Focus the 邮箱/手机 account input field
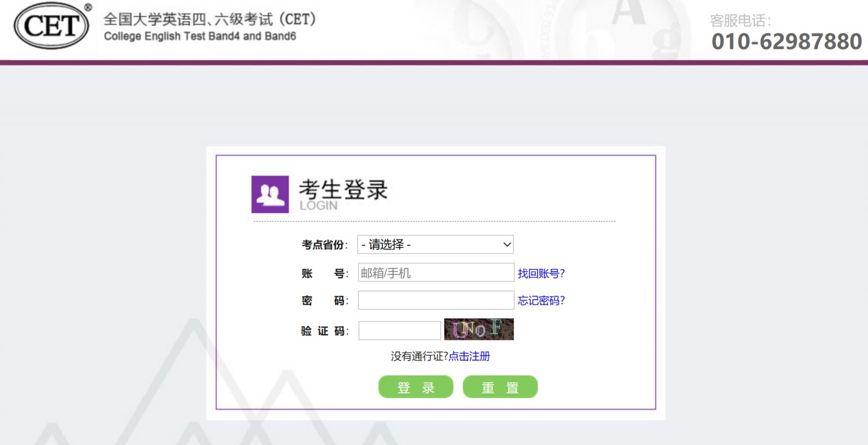This screenshot has height=445, width=868. point(436,273)
